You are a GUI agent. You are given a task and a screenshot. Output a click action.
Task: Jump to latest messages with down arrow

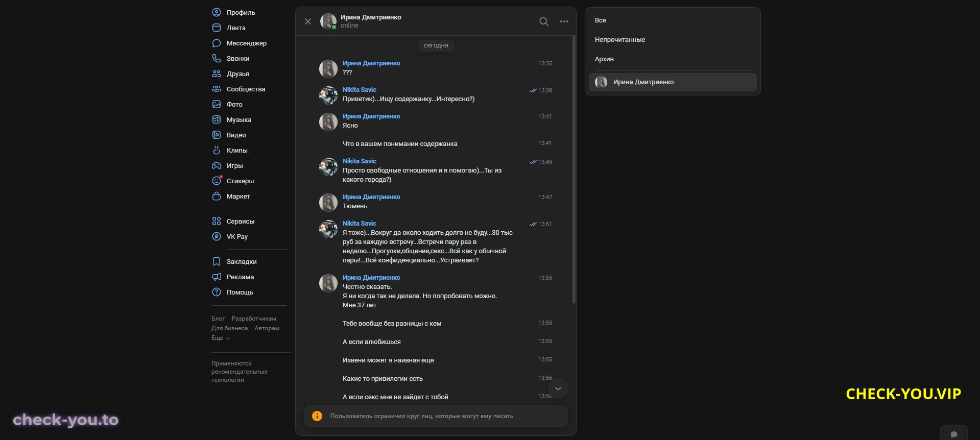558,388
